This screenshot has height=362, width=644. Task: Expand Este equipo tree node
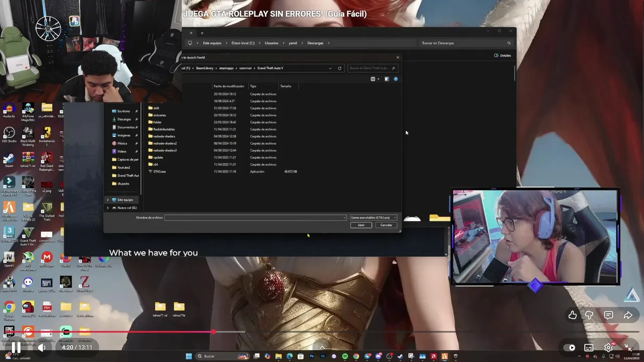(107, 200)
